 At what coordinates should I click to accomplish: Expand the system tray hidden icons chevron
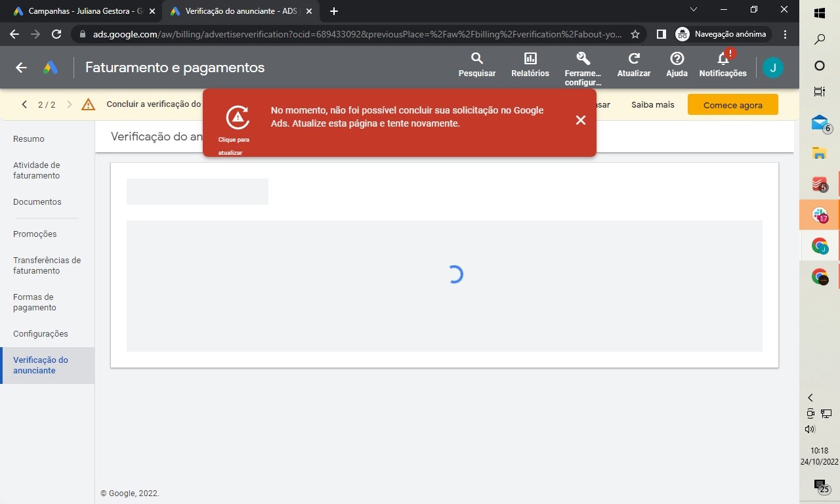pyautogui.click(x=810, y=398)
